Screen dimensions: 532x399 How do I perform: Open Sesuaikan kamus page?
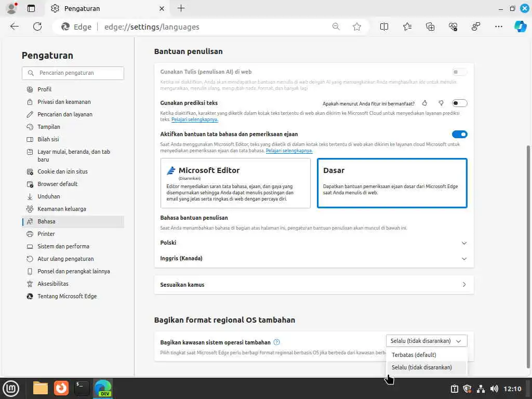tap(313, 285)
